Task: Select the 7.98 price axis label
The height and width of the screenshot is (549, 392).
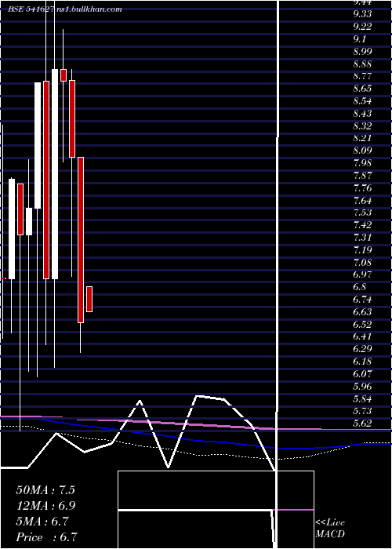Action: (x=362, y=163)
